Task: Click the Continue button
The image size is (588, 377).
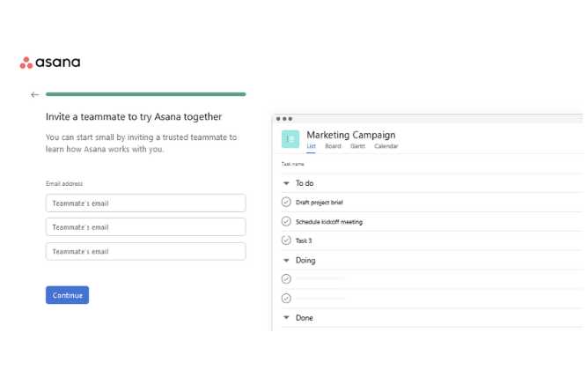Action: coord(68,296)
